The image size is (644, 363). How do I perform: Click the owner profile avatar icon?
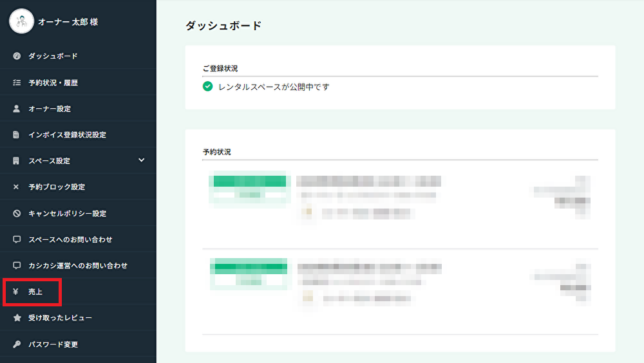tap(21, 22)
